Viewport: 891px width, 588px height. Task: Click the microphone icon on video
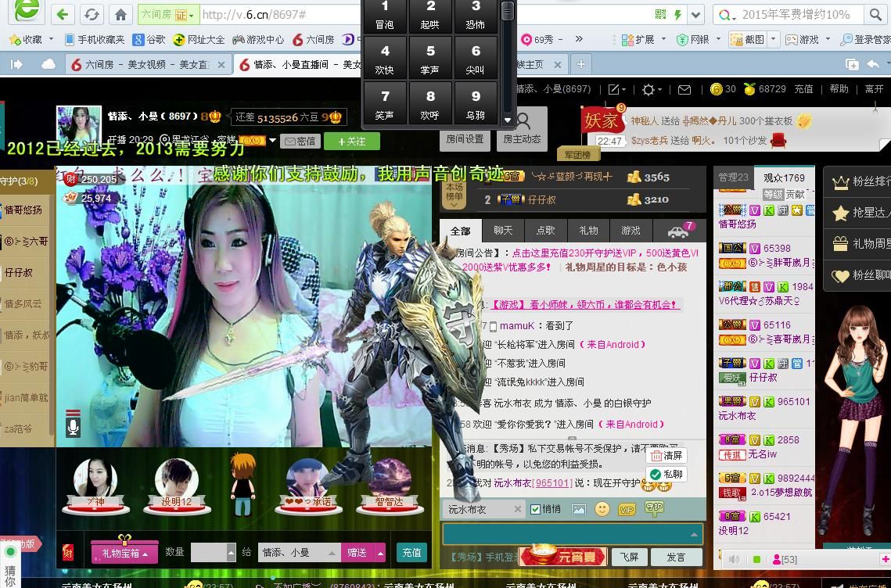pyautogui.click(x=73, y=427)
